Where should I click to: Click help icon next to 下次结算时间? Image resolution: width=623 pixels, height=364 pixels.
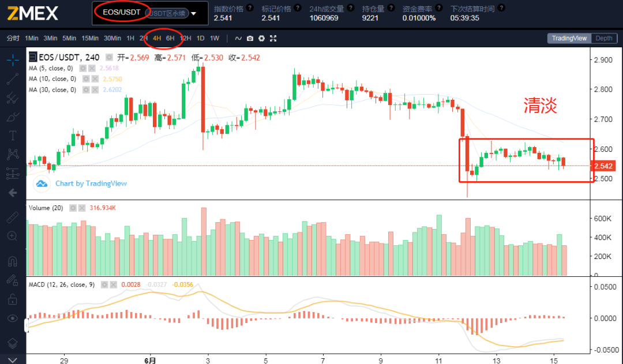click(501, 7)
